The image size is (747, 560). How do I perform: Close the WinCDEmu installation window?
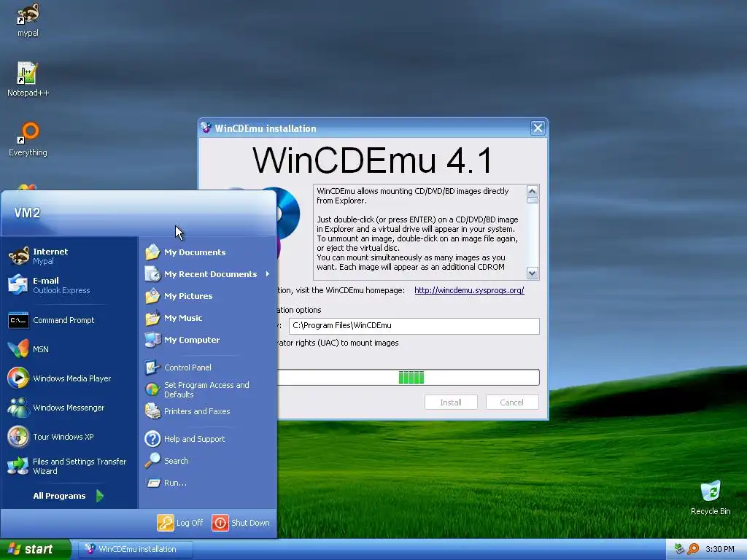point(538,128)
